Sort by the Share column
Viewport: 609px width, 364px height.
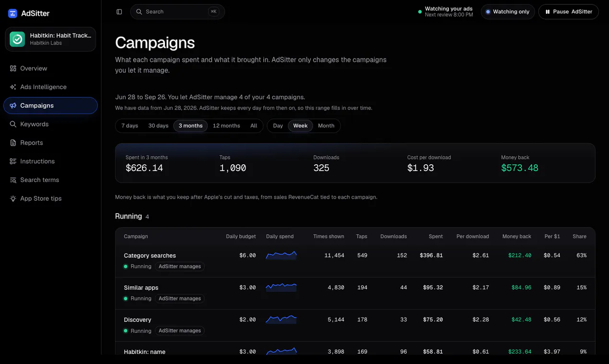point(579,237)
